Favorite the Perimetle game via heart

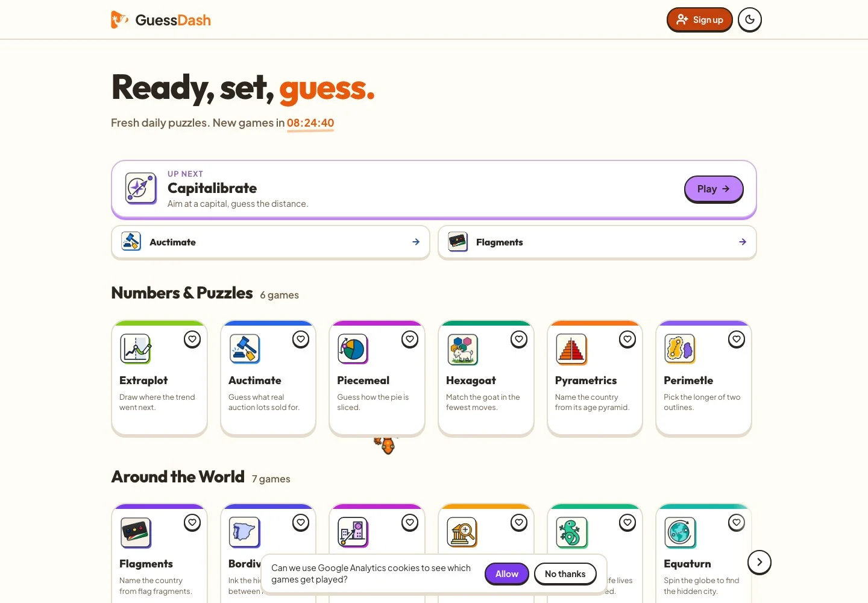tap(737, 339)
